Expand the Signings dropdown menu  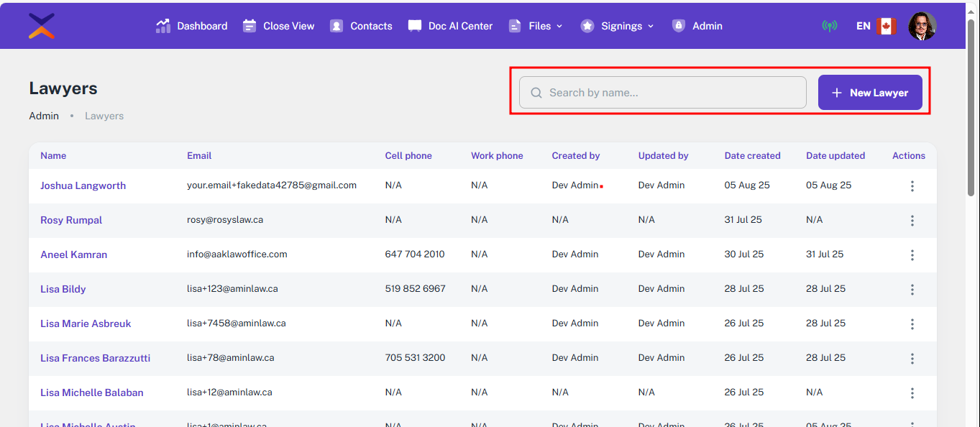click(618, 26)
